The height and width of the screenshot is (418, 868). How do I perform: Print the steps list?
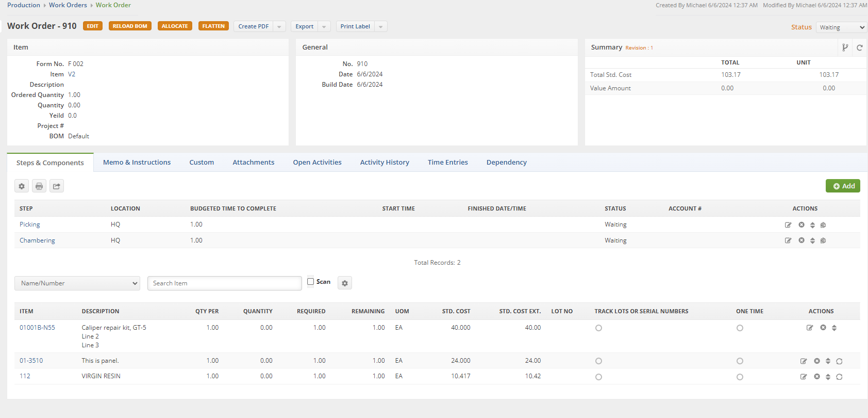pyautogui.click(x=39, y=186)
